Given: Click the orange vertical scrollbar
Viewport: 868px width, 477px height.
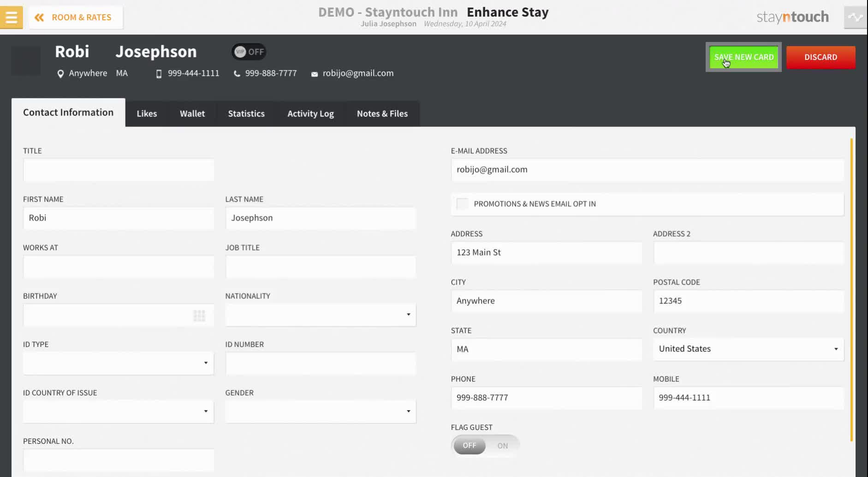Looking at the screenshot, I should coord(851,290).
